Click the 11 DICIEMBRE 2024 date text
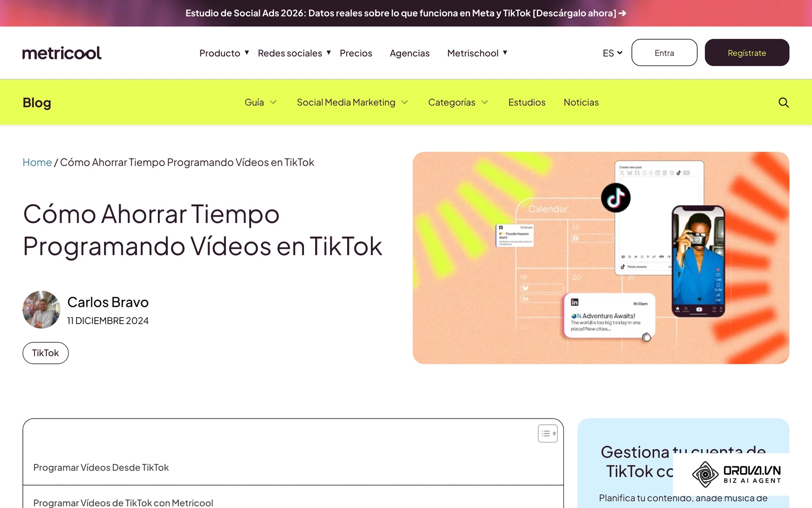This screenshot has height=508, width=812. (108, 321)
